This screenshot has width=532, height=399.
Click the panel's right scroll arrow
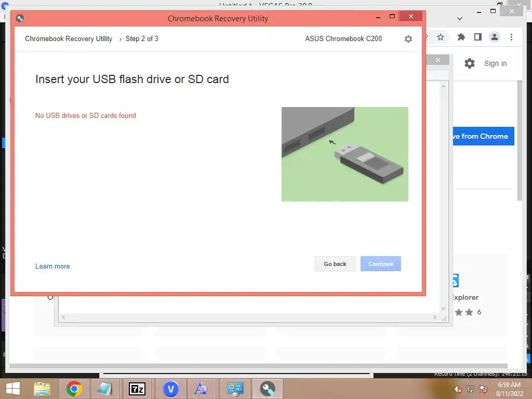[x=435, y=317]
